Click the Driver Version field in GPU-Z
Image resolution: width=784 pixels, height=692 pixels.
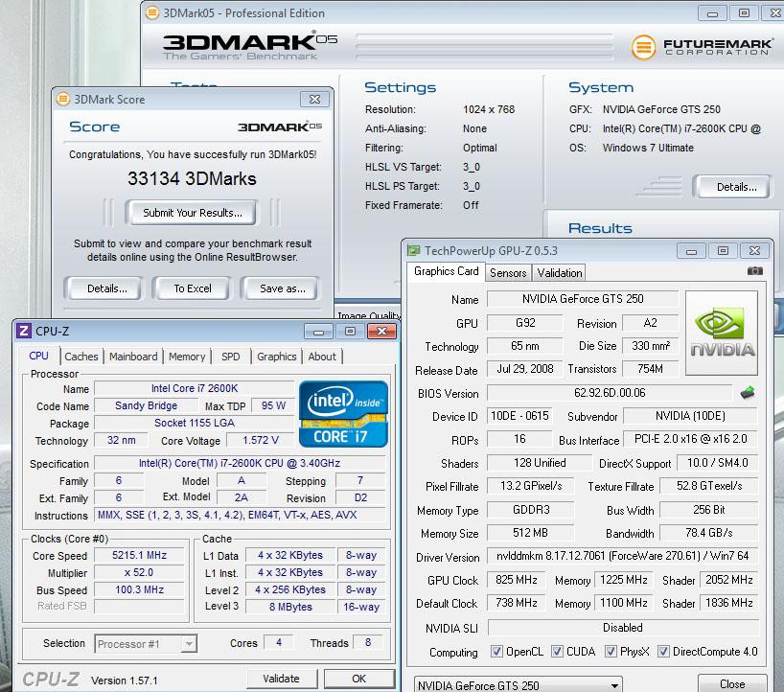click(x=622, y=556)
